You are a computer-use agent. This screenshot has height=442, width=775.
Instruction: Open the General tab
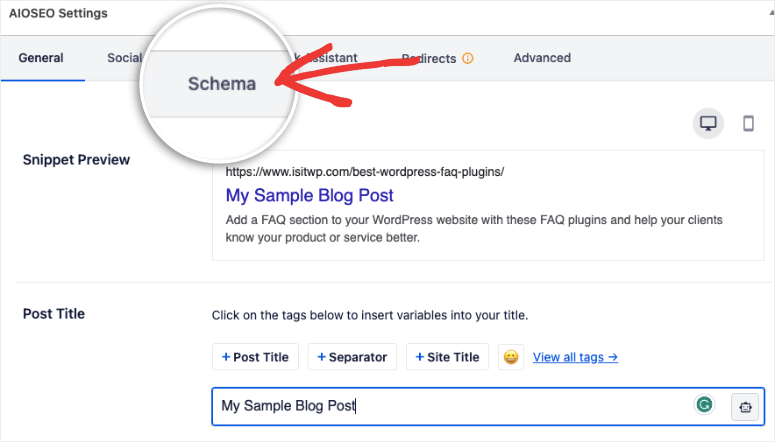pyautogui.click(x=41, y=58)
